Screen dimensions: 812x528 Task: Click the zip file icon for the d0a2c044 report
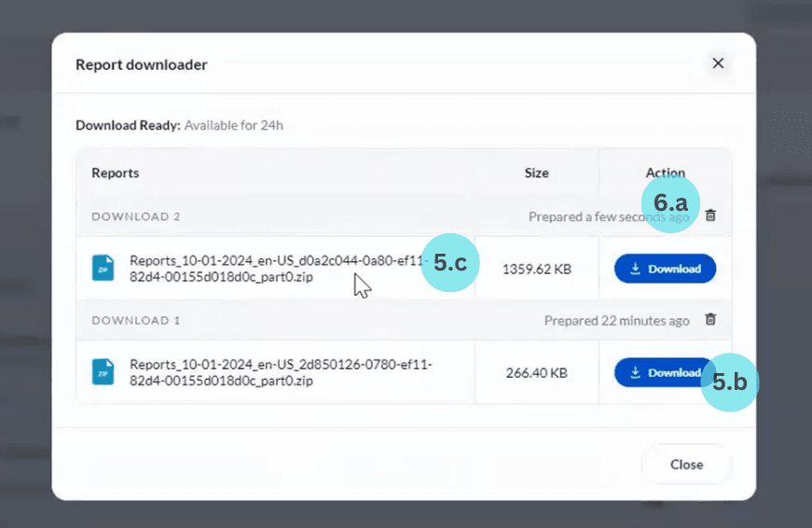pyautogui.click(x=103, y=268)
